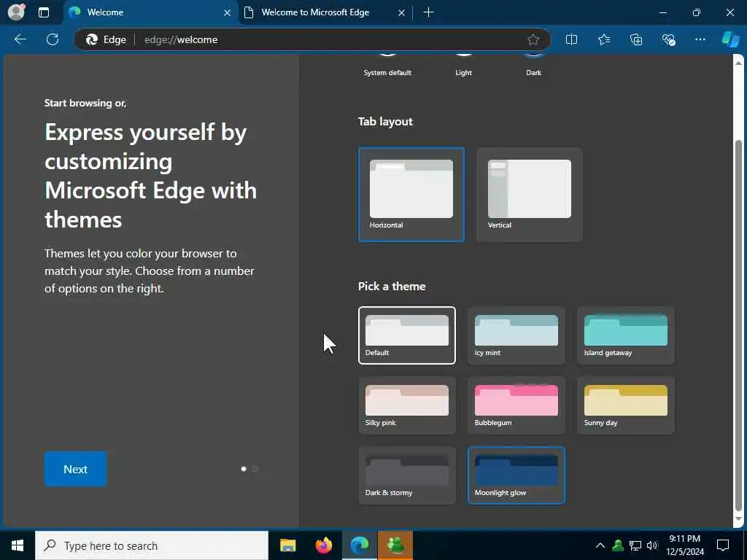Close the Welcome tab
This screenshot has height=560, width=747.
228,13
